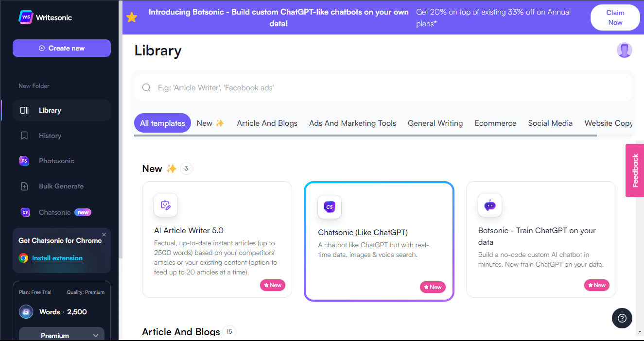Open Botsonic - Train ChatGPT card
The height and width of the screenshot is (341, 644).
[x=541, y=239]
